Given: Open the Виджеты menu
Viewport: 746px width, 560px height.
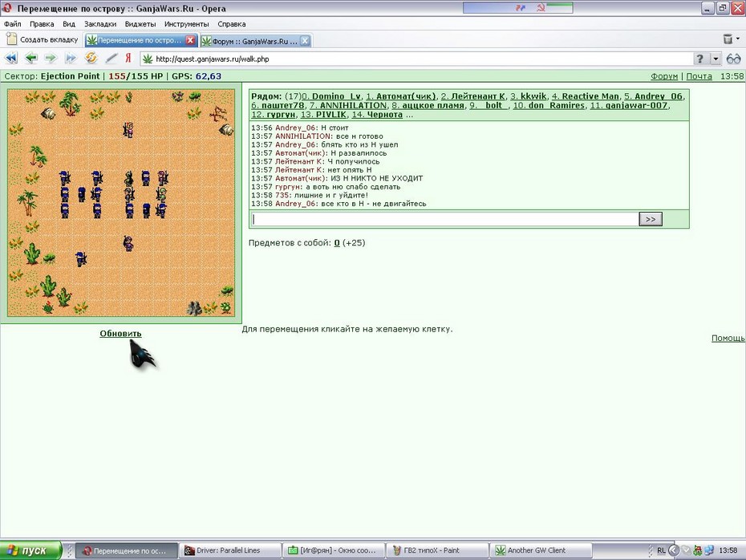Looking at the screenshot, I should (140, 24).
